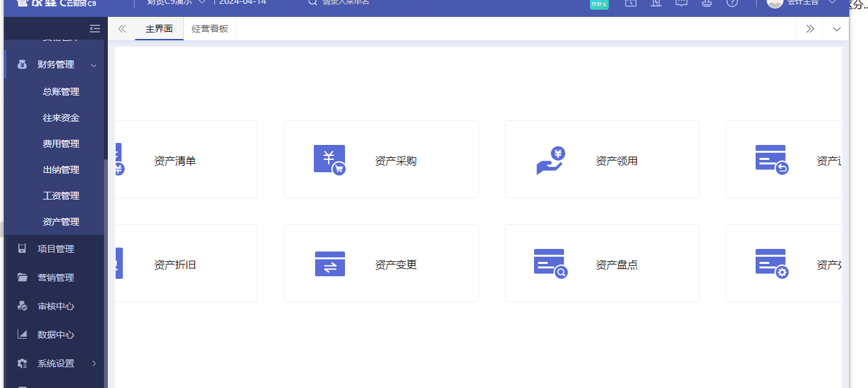This screenshot has width=868, height=388.
Task: Go to 工资管理 in the sidebar
Action: tap(61, 196)
